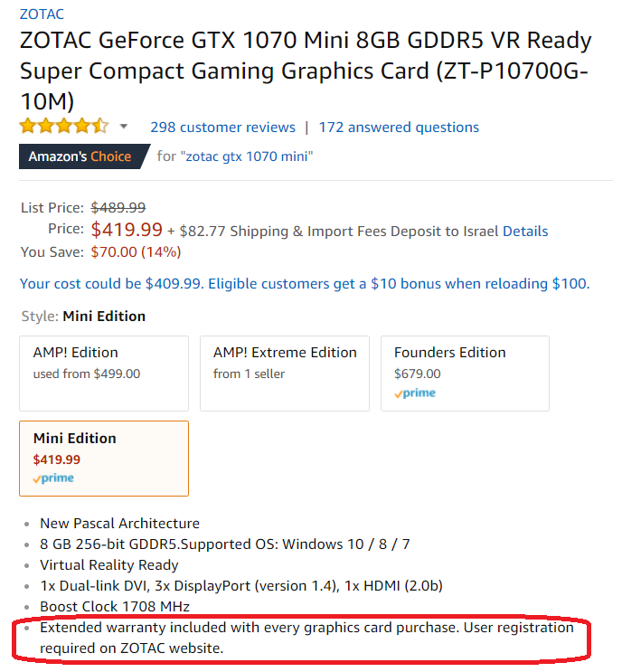Click prime logo in Mini Edition box
Viewport: 622px width, 672px height.
(x=53, y=478)
